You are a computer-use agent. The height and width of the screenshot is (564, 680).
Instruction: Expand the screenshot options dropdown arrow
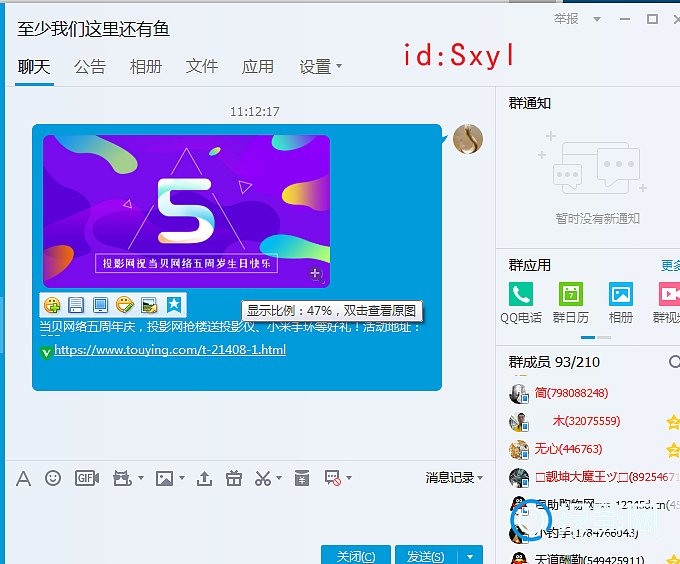[x=279, y=478]
